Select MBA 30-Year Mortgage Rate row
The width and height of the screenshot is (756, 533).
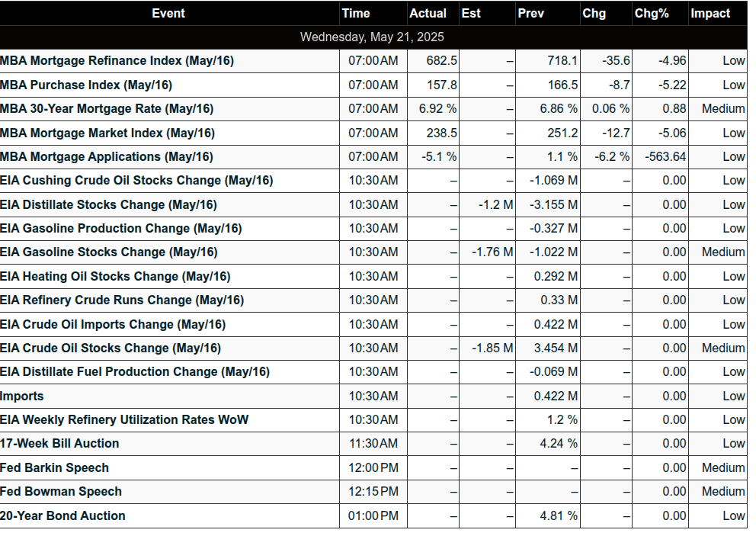pyautogui.click(x=373, y=109)
